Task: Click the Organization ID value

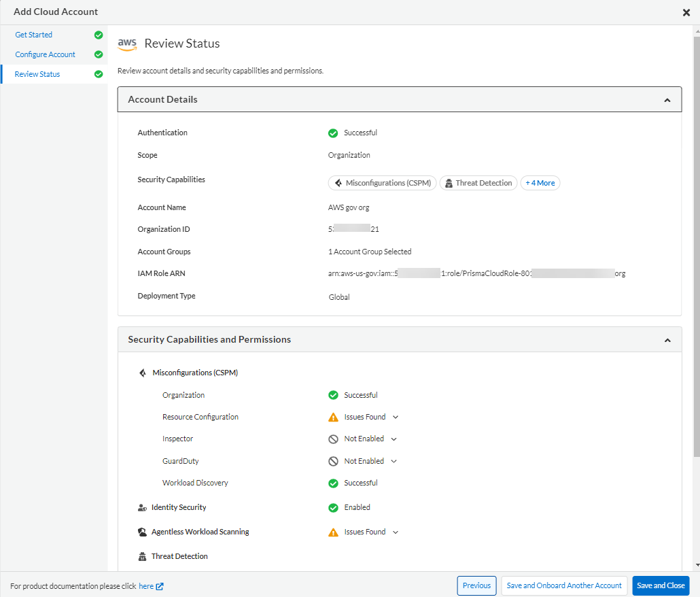Action: click(x=353, y=230)
